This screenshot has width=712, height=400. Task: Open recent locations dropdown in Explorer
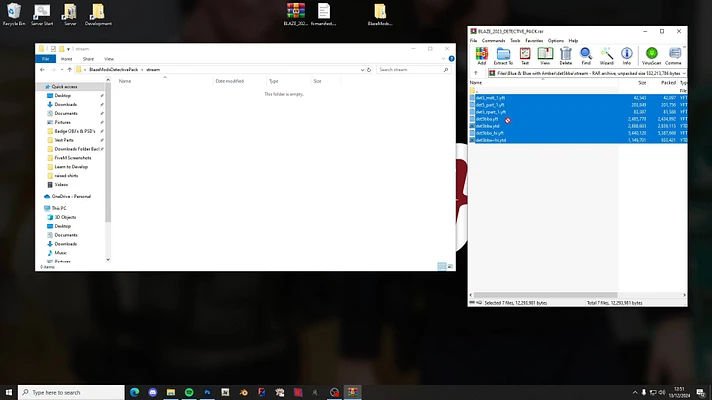[x=62, y=70]
